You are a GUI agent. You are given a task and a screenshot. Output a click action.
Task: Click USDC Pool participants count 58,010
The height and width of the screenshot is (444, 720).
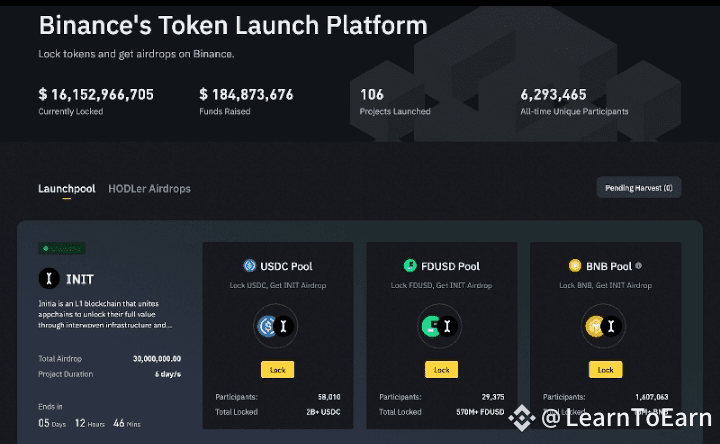pyautogui.click(x=329, y=397)
